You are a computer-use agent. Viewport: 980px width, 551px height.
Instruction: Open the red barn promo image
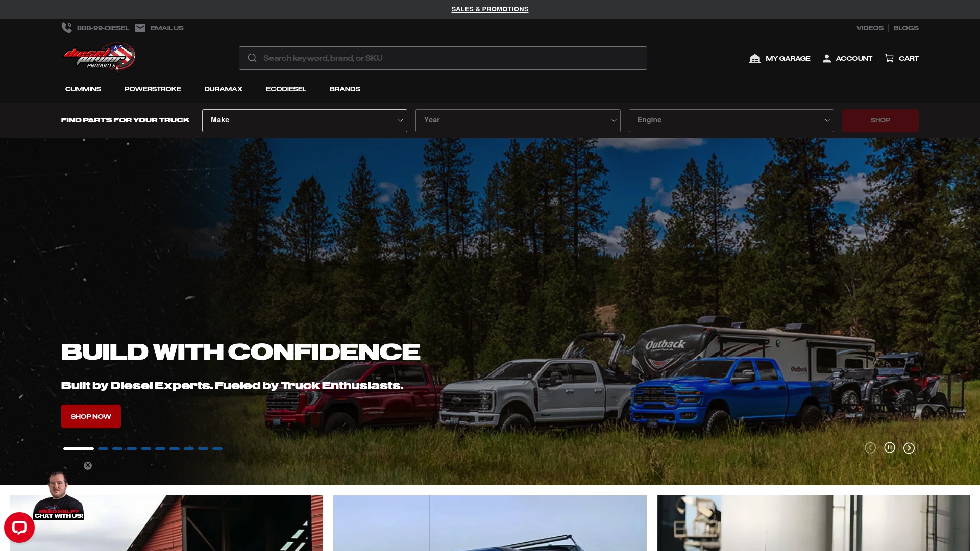click(166, 523)
